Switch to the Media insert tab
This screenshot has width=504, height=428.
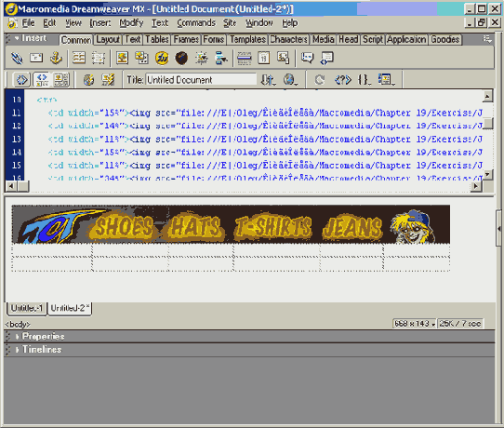click(324, 40)
